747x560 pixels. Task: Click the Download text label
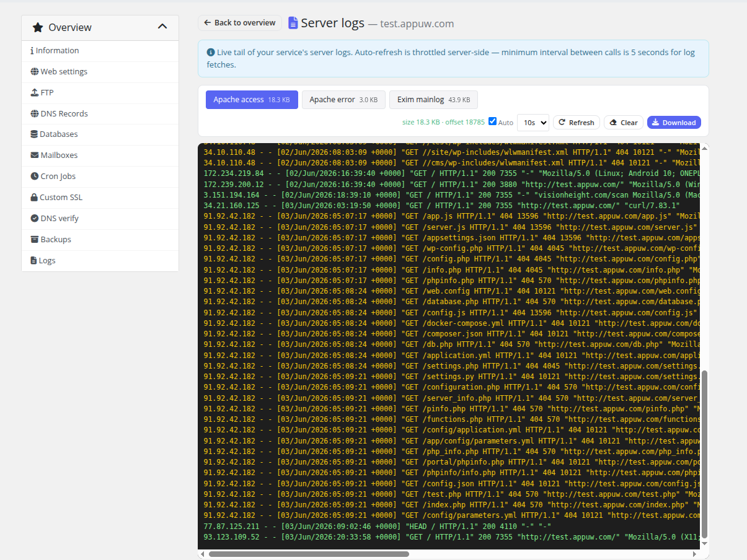[x=679, y=123]
